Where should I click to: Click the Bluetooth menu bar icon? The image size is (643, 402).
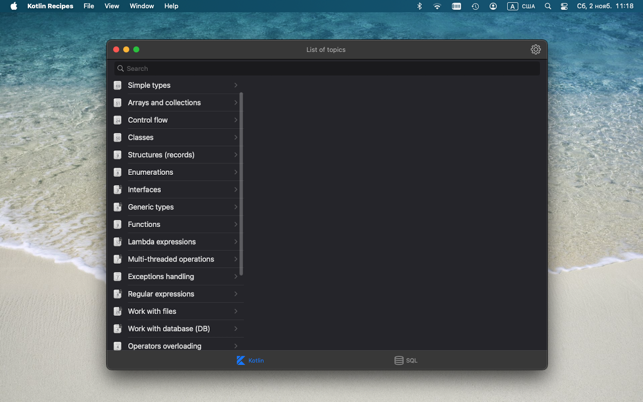(x=419, y=6)
